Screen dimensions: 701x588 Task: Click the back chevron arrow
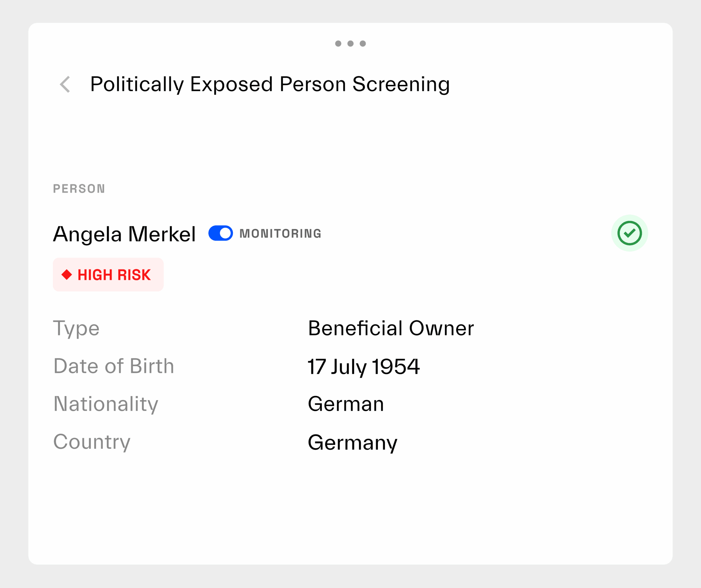pos(65,84)
